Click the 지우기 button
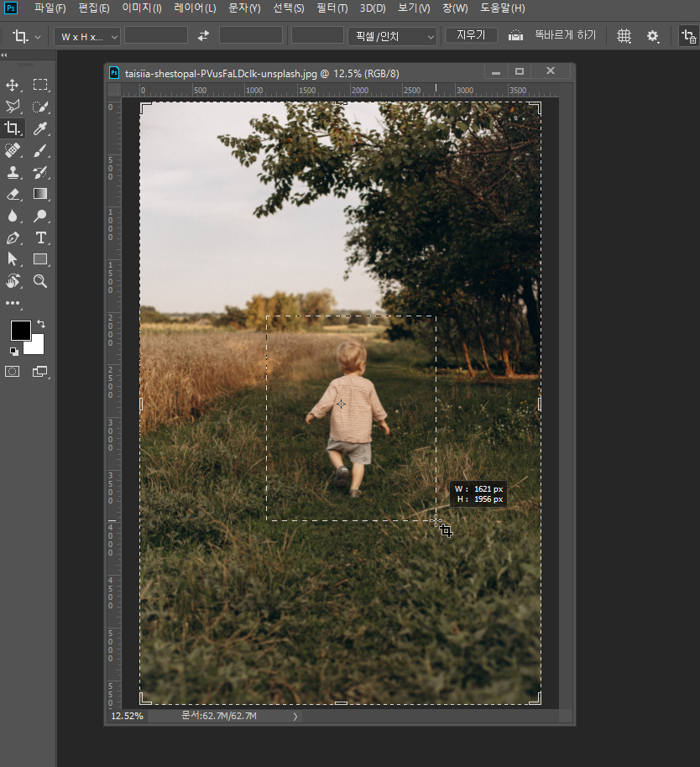The width and height of the screenshot is (700, 767). 471,35
